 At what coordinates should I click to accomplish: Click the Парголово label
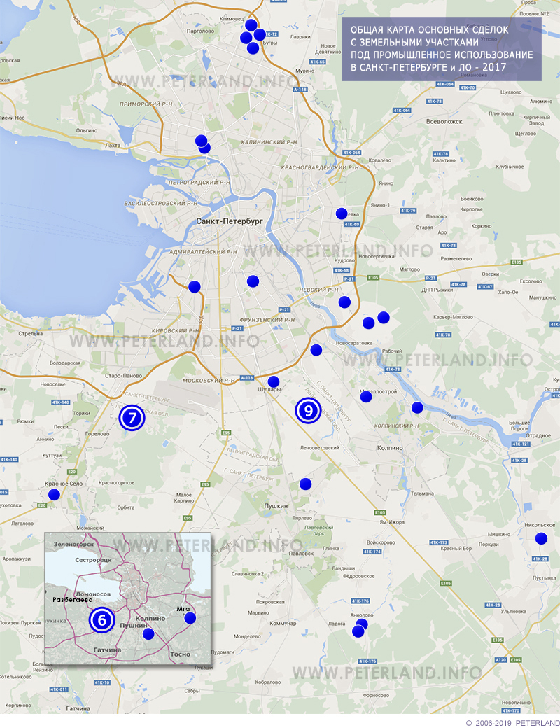(200, 31)
